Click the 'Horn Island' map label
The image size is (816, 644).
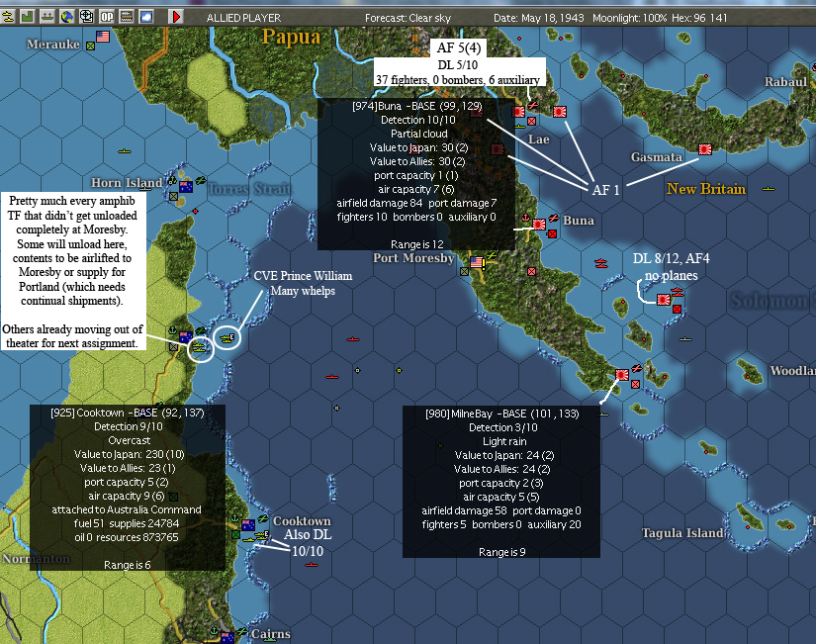(x=127, y=183)
